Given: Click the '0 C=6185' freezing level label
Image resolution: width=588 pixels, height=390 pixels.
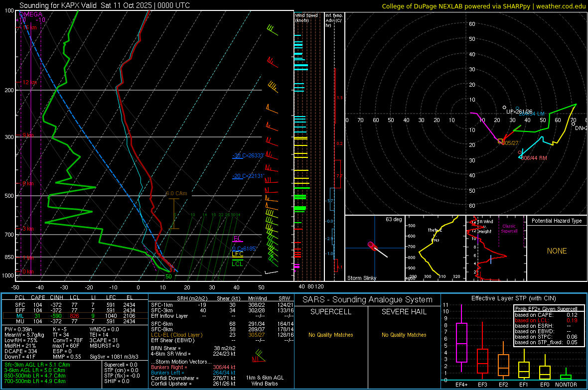Looking at the screenshot, I should (244, 249).
